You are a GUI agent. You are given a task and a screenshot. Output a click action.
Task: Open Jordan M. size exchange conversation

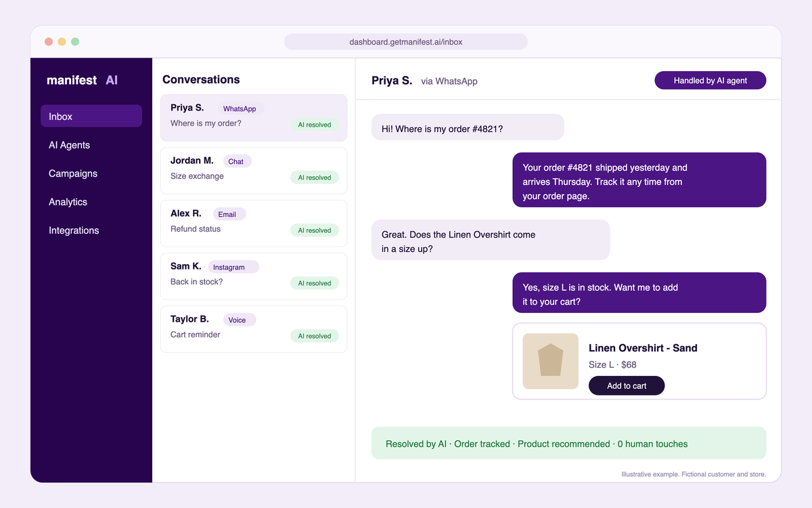(254, 171)
